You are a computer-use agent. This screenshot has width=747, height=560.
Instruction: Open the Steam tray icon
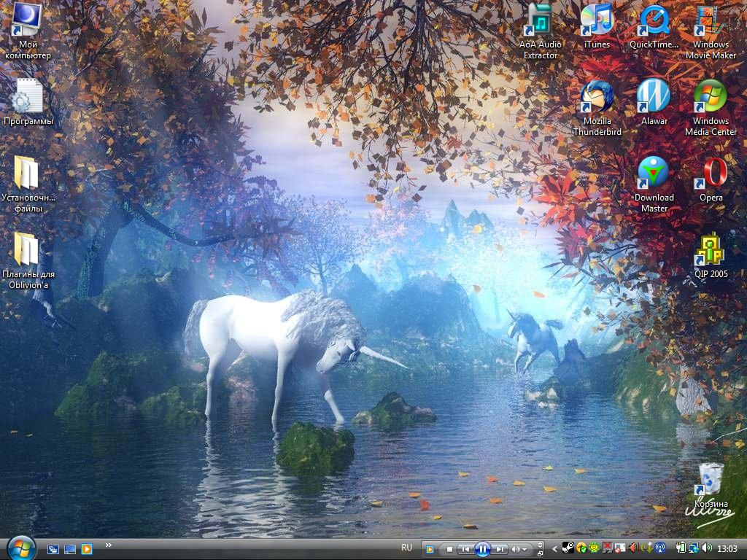(x=568, y=548)
